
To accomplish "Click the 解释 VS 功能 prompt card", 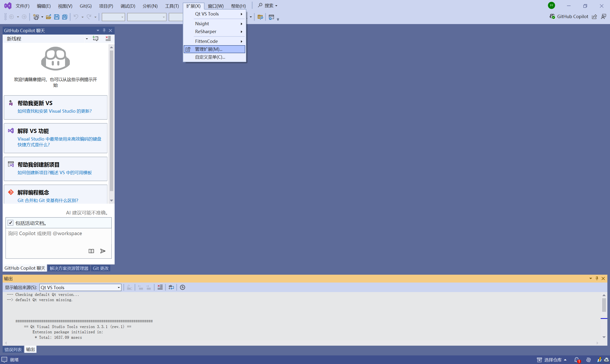I will tap(56, 138).
